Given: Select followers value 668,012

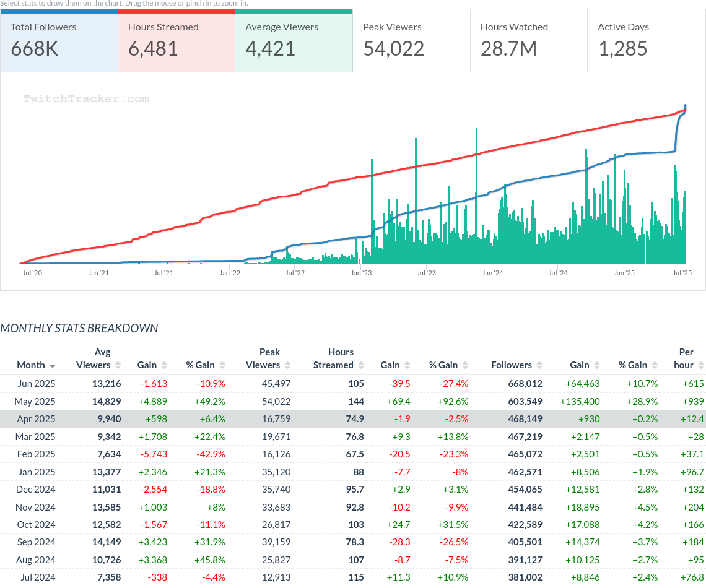Looking at the screenshot, I should tap(525, 384).
